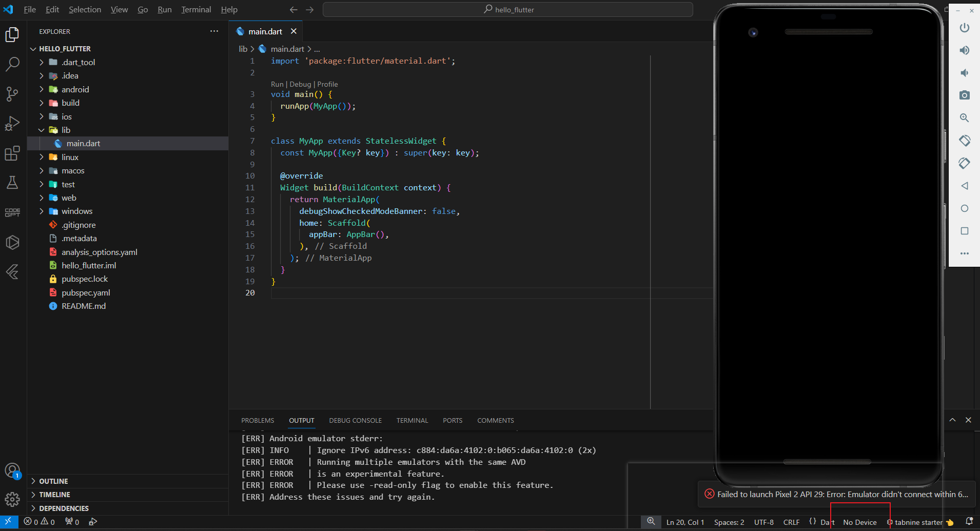Open the Terminal menu

(196, 10)
